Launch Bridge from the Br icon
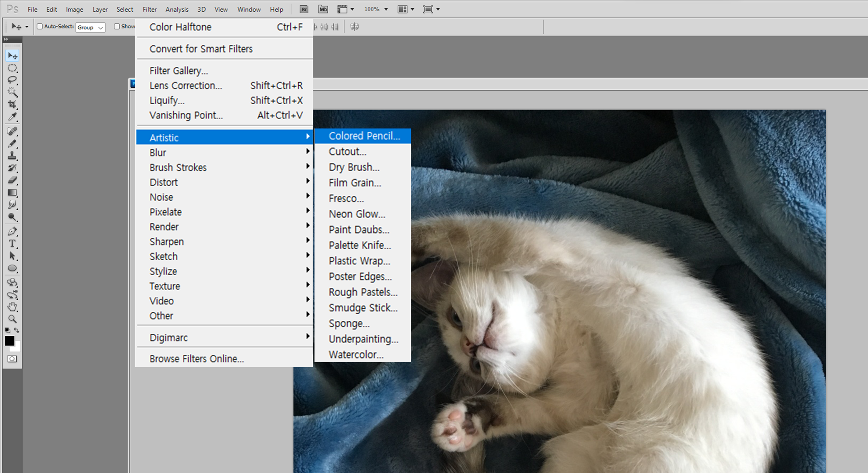 pos(304,9)
